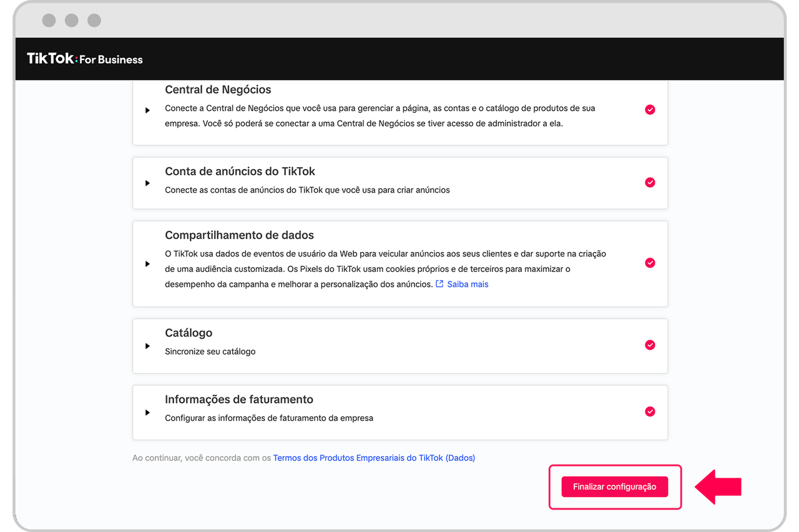This screenshot has height=532, width=799.
Task: Expand the Catálogo section arrow
Action: coord(148,346)
